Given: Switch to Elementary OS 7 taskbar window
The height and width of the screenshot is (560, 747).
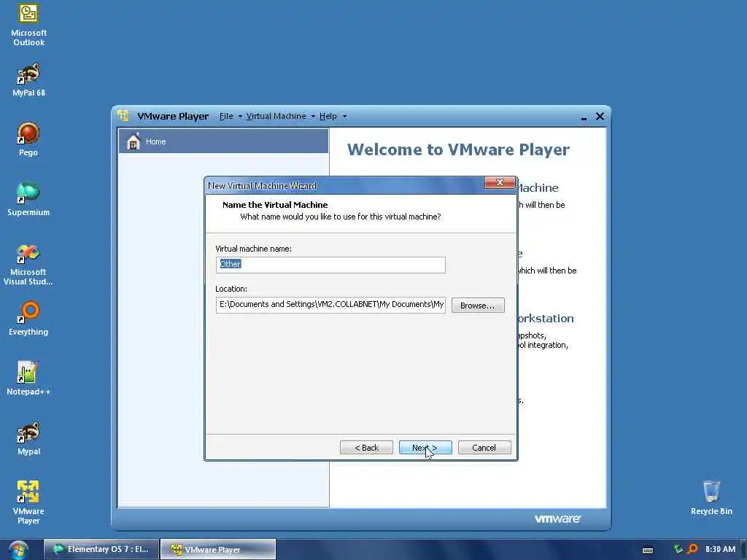Looking at the screenshot, I should [101, 550].
